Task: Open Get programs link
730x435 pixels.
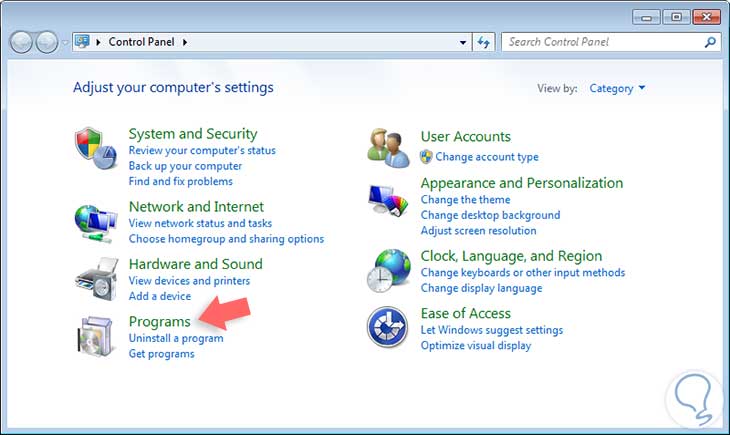Action: click(x=162, y=353)
